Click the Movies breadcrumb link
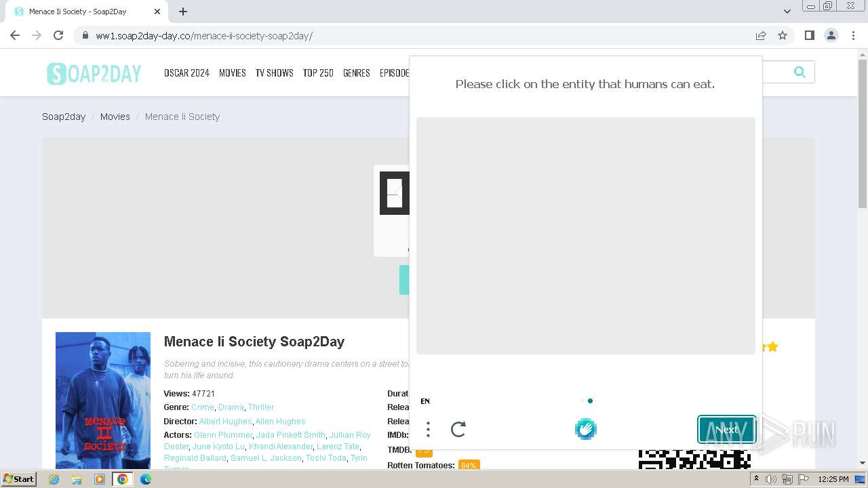 click(115, 117)
